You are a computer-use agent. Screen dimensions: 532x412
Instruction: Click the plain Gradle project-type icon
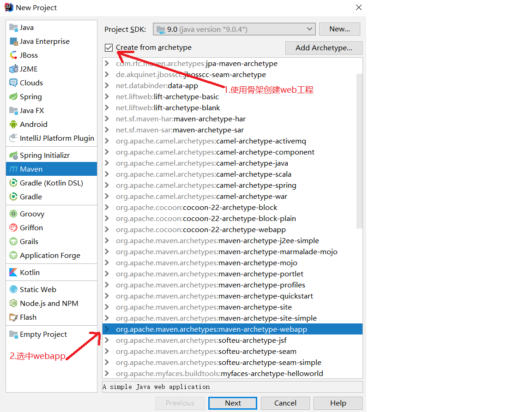(13, 197)
